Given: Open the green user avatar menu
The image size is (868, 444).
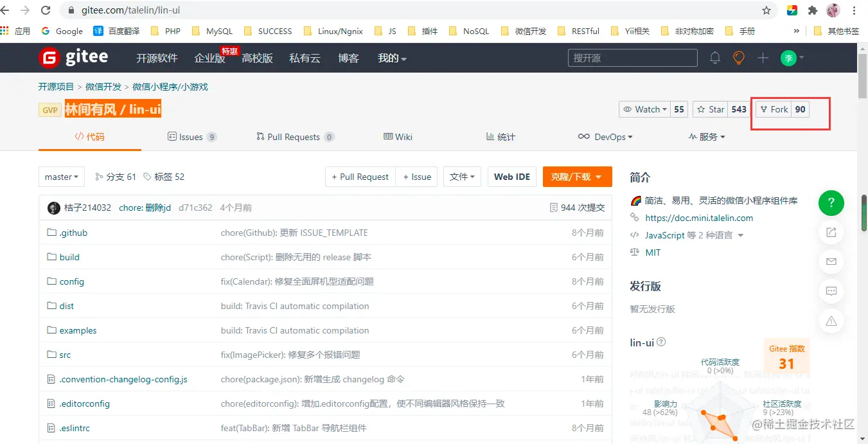Looking at the screenshot, I should coord(792,58).
